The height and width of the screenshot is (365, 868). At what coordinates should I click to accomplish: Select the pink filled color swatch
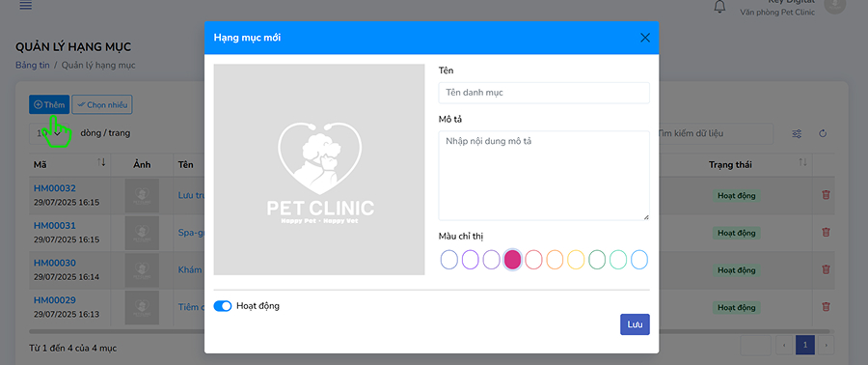pos(513,259)
